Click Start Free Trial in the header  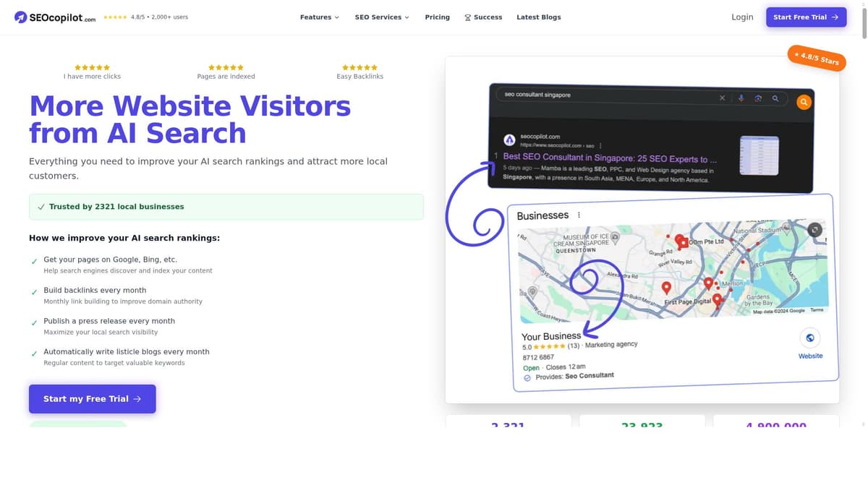[806, 17]
